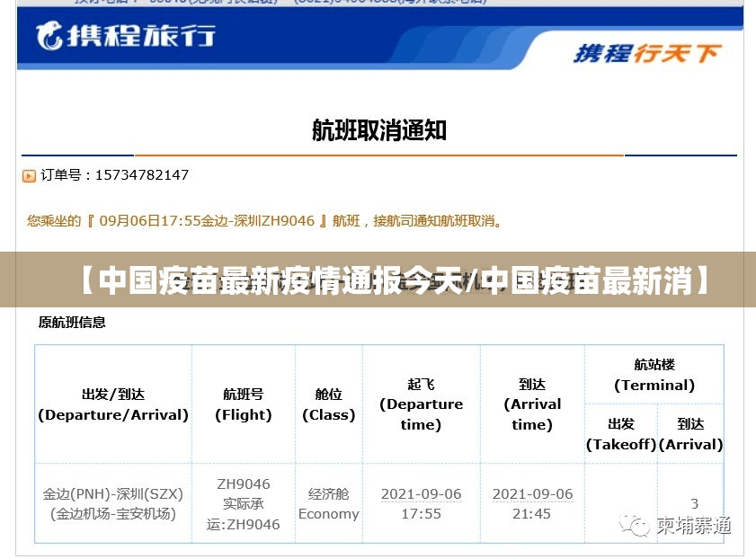Viewport: 756px width, 559px height.
Task: Click the 航站楼 (Terminal) column header
Action: click(x=654, y=375)
